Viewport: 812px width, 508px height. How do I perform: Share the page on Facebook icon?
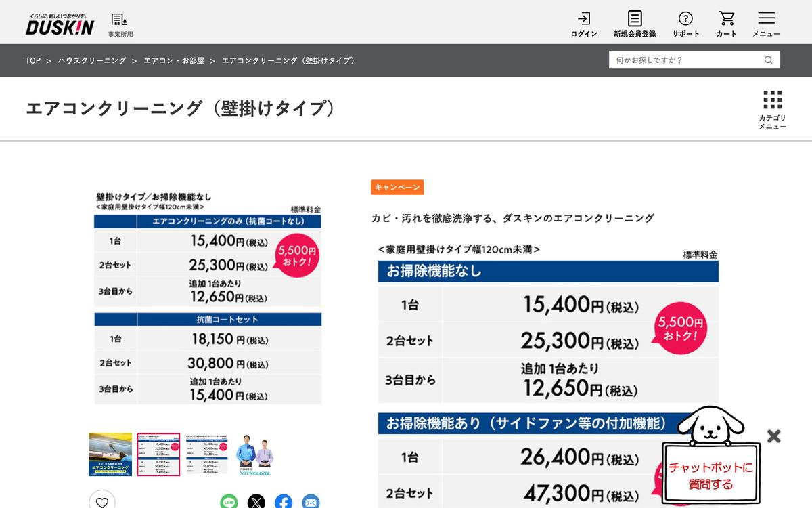click(x=284, y=502)
